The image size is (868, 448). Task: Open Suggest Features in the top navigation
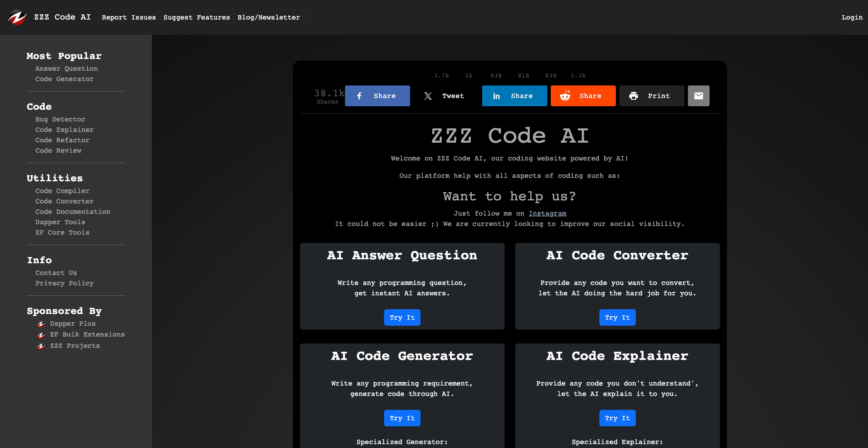(x=197, y=17)
